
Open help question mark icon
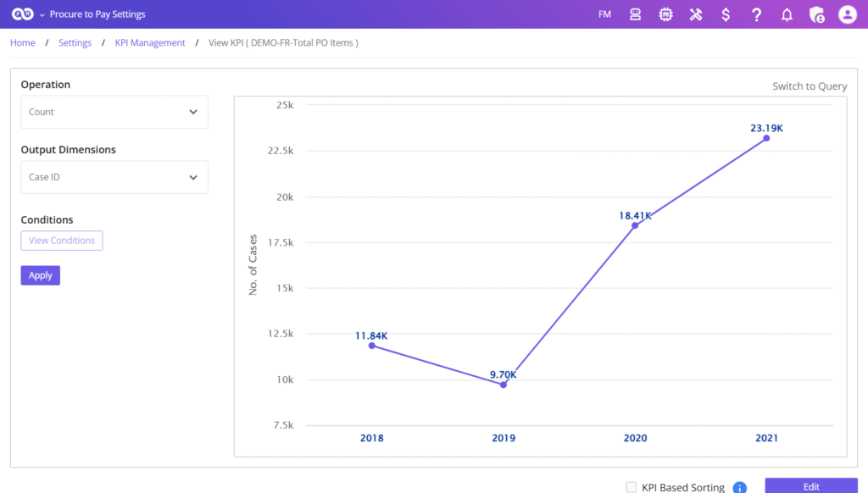756,14
